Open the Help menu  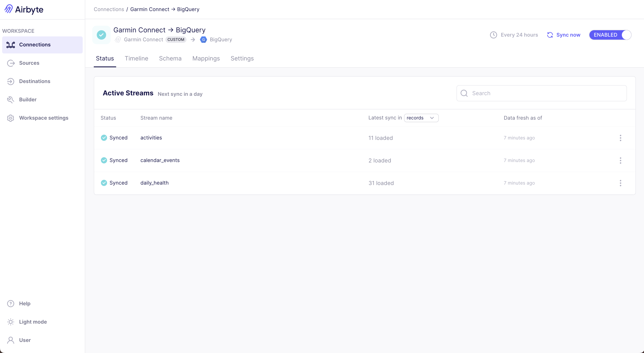(x=42, y=304)
